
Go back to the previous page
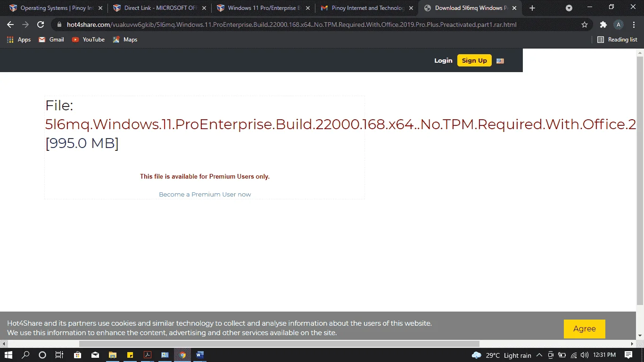click(x=10, y=25)
